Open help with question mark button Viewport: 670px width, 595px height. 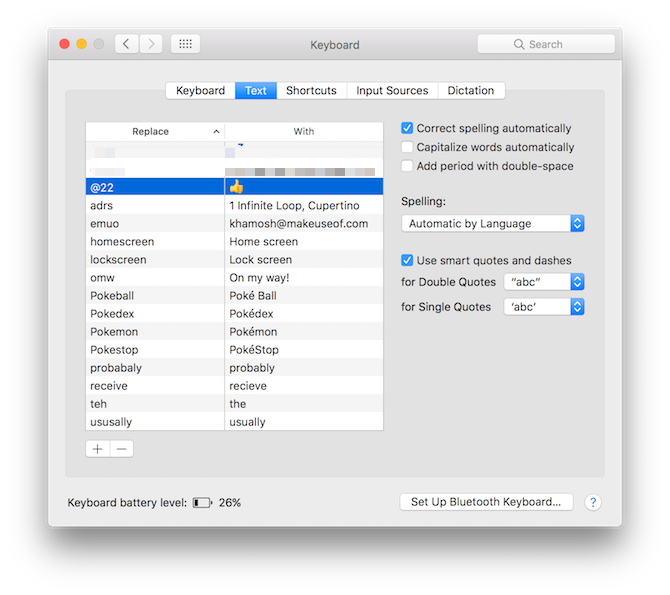[x=593, y=502]
